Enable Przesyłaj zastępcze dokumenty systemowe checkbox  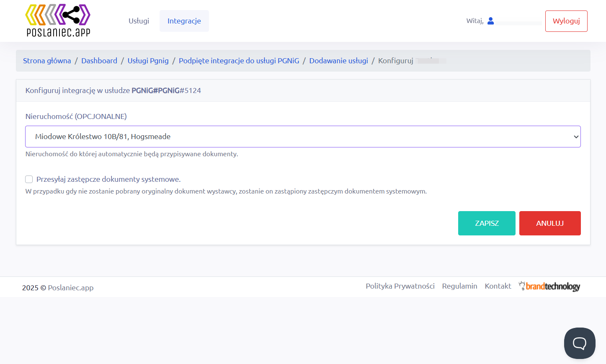[29, 179]
